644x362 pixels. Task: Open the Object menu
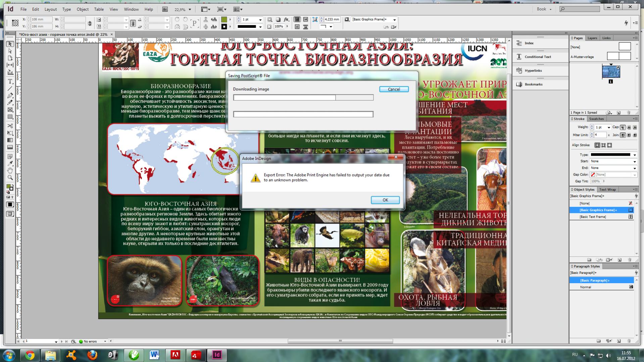(x=83, y=9)
